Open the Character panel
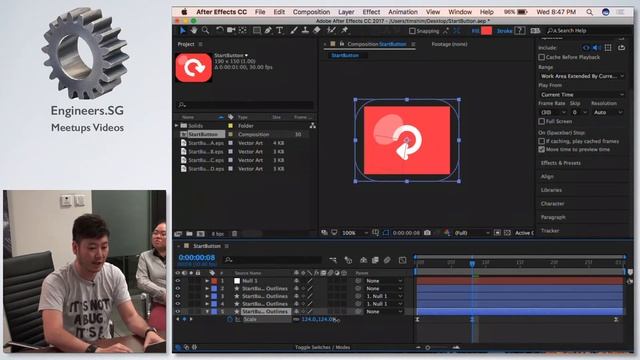 (x=552, y=203)
